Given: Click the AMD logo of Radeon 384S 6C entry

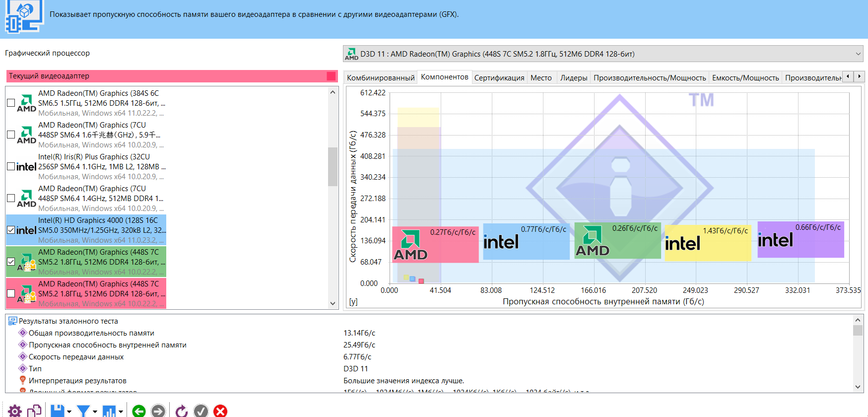Looking at the screenshot, I should tap(27, 103).
